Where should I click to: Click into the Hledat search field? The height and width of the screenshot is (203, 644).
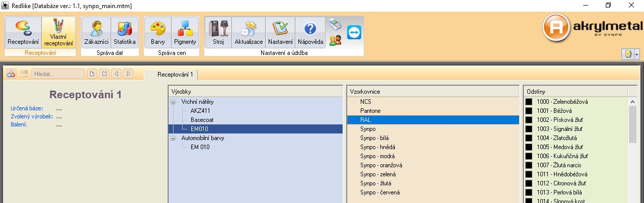58,74
